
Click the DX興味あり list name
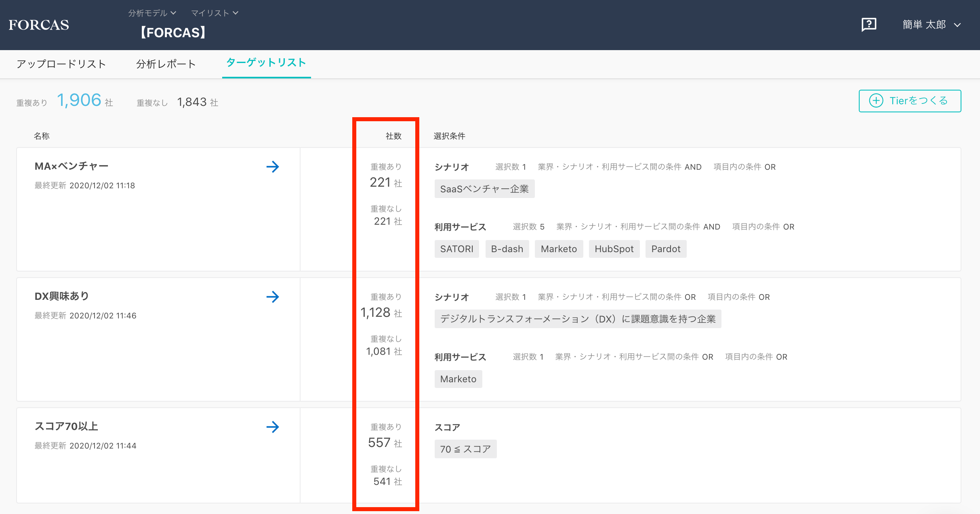[62, 296]
